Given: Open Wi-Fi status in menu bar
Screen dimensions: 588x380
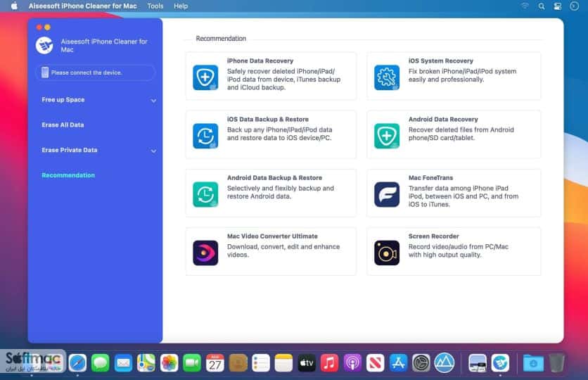Looking at the screenshot, I should (525, 6).
